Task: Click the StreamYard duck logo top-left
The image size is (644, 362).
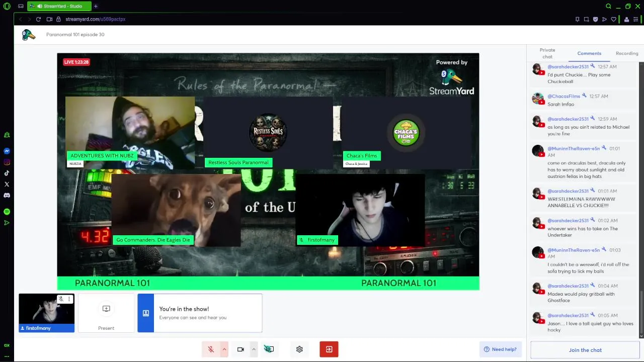Action: coord(29,35)
